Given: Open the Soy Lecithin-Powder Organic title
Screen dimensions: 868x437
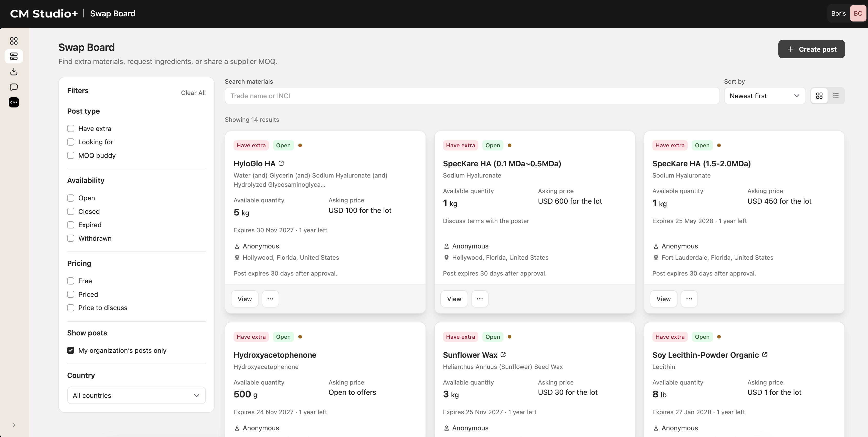Looking at the screenshot, I should (706, 355).
